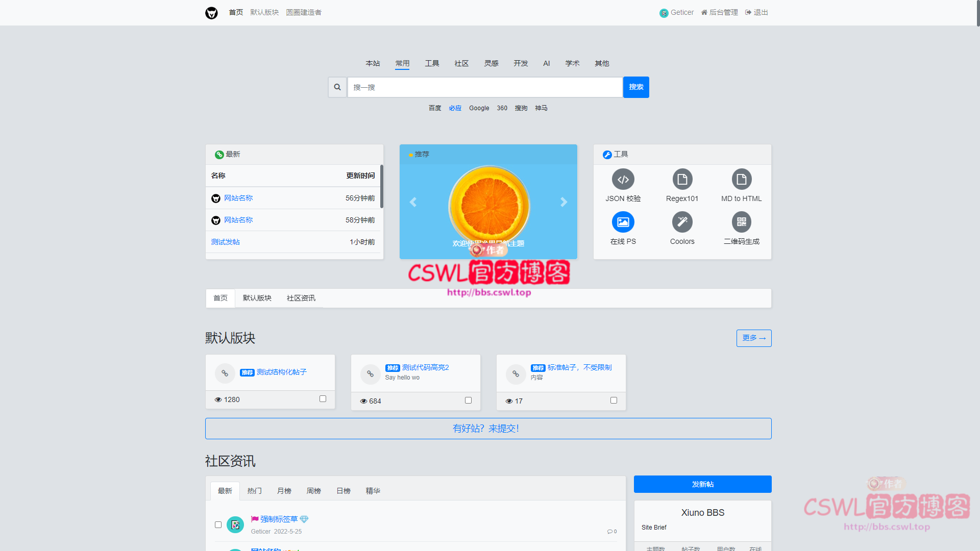Click the 二维码生成 QR code icon
Viewport: 980px width, 551px height.
click(741, 222)
